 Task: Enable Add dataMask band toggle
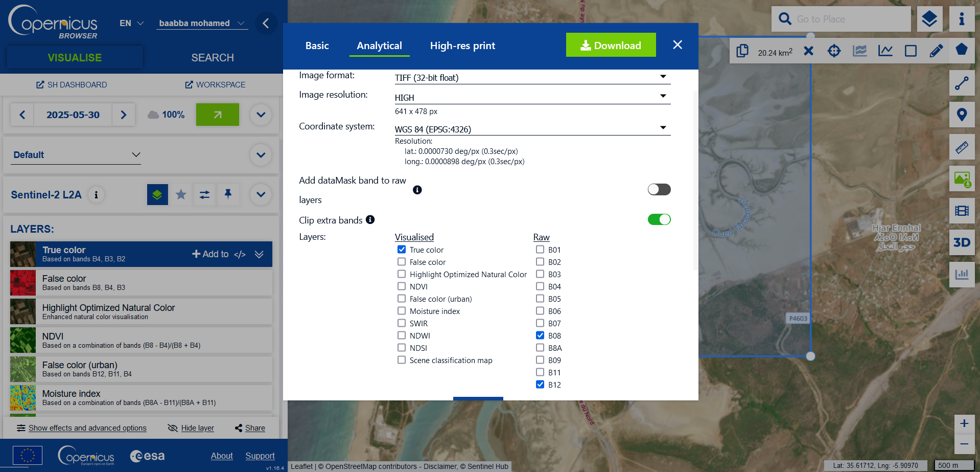[659, 190]
